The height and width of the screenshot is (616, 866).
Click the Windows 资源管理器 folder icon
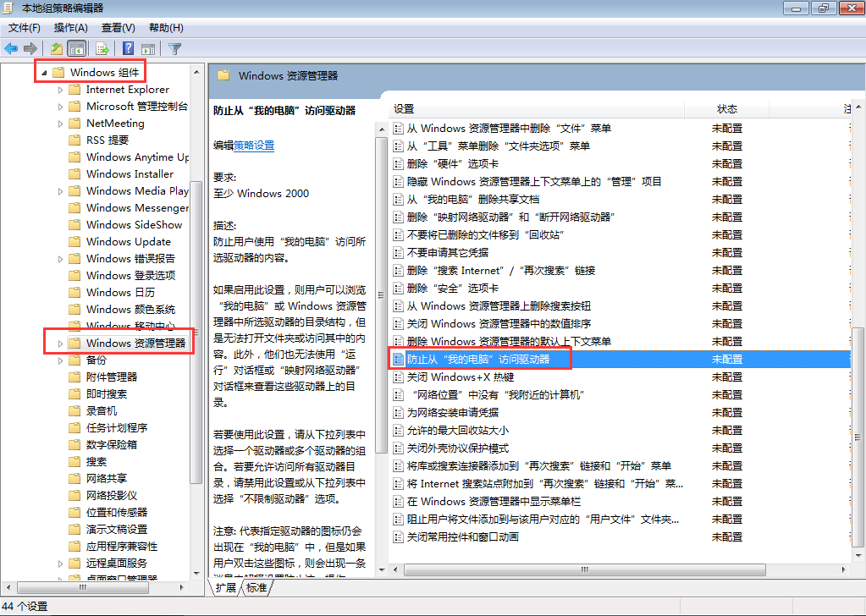pyautogui.click(x=74, y=342)
